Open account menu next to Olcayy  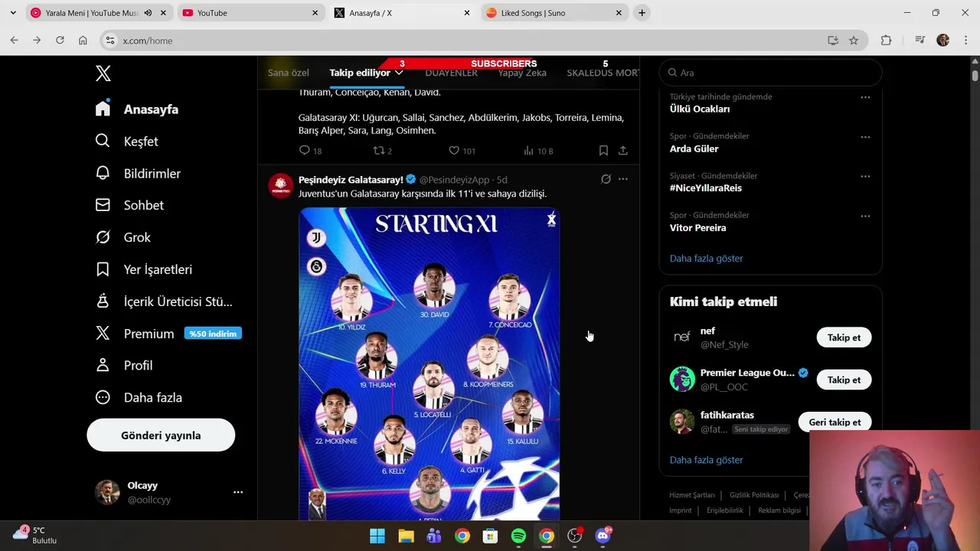pyautogui.click(x=238, y=492)
